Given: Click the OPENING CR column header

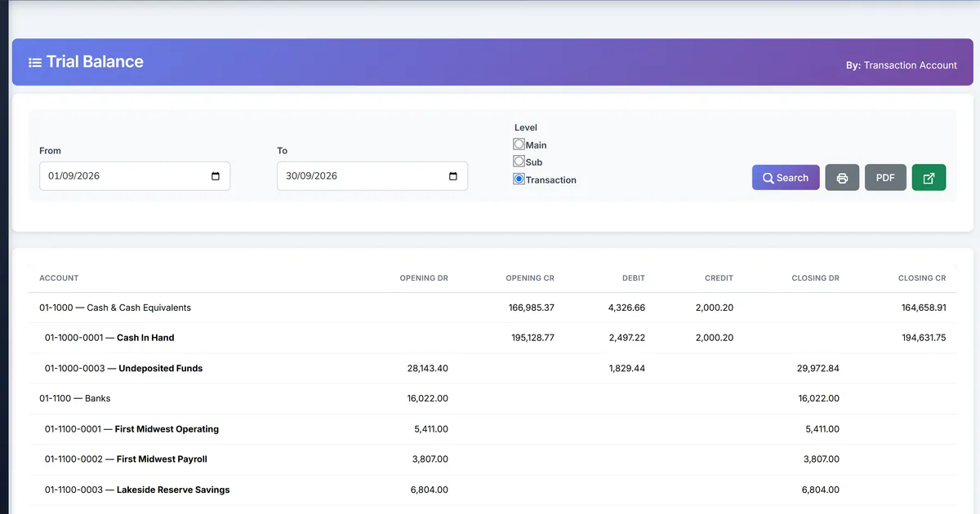Looking at the screenshot, I should pyautogui.click(x=530, y=278).
